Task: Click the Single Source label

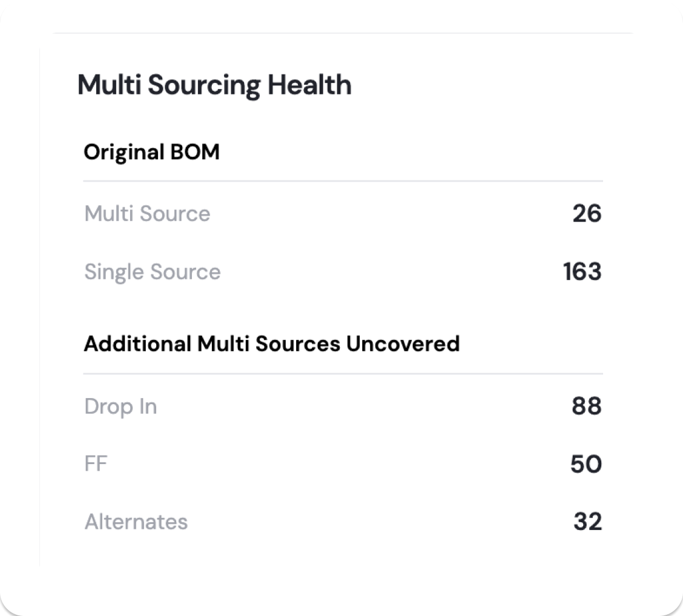Action: click(x=152, y=272)
